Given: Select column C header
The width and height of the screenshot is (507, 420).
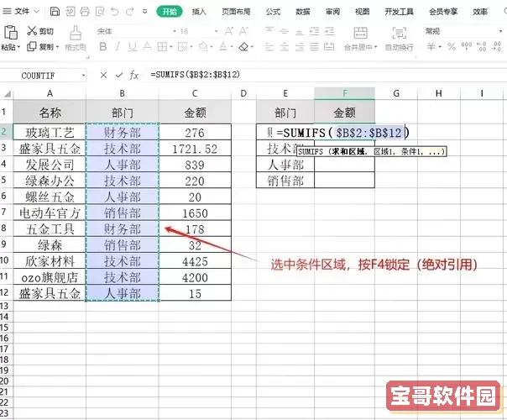Looking at the screenshot, I should [x=195, y=93].
